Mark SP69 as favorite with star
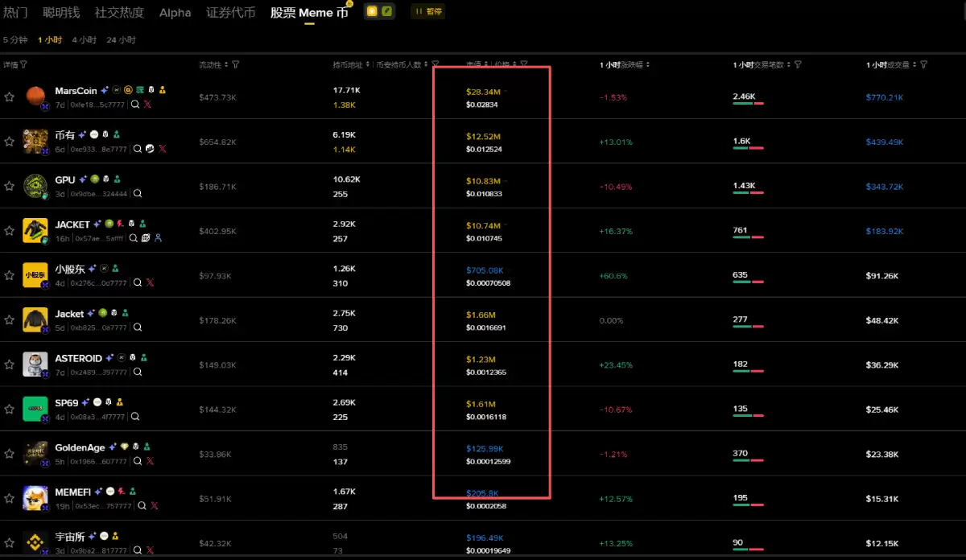This screenshot has height=560, width=966. tap(9, 409)
